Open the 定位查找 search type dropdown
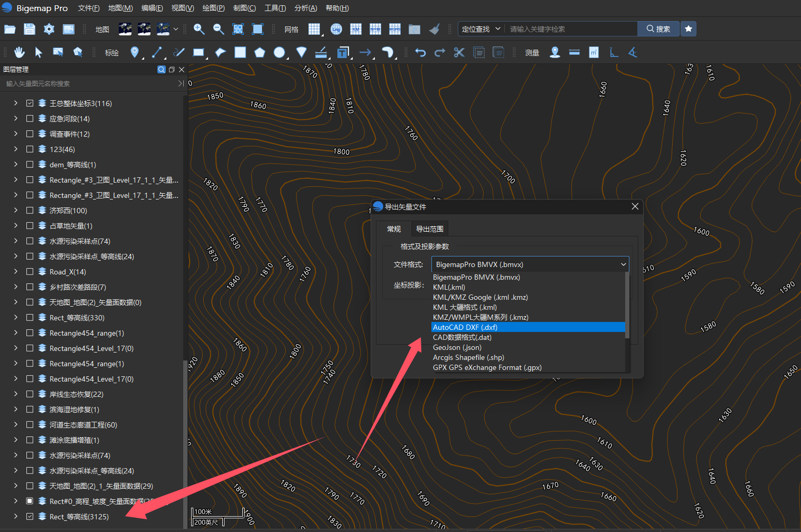The height and width of the screenshot is (532, 801). pyautogui.click(x=480, y=29)
